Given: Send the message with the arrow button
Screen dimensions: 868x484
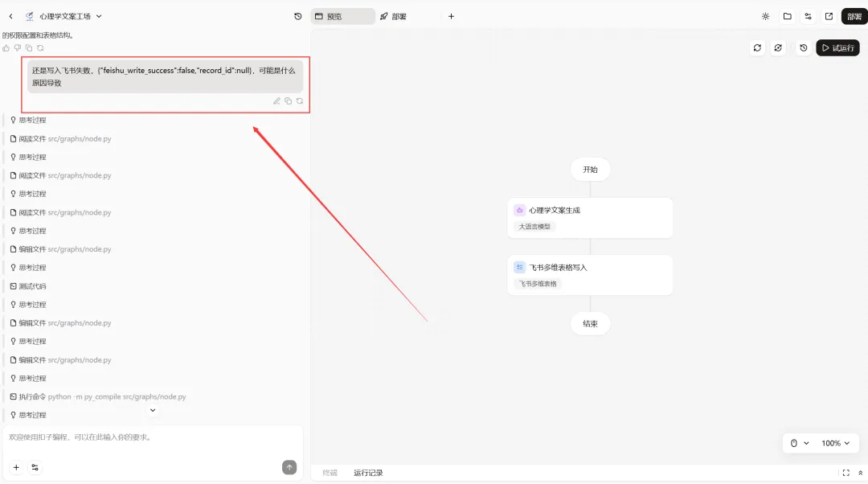Looking at the screenshot, I should [289, 467].
